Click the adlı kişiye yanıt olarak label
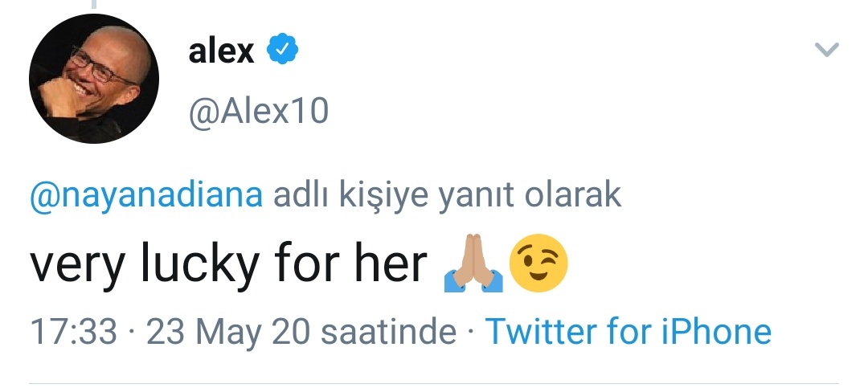The image size is (868, 388). pos(448,195)
